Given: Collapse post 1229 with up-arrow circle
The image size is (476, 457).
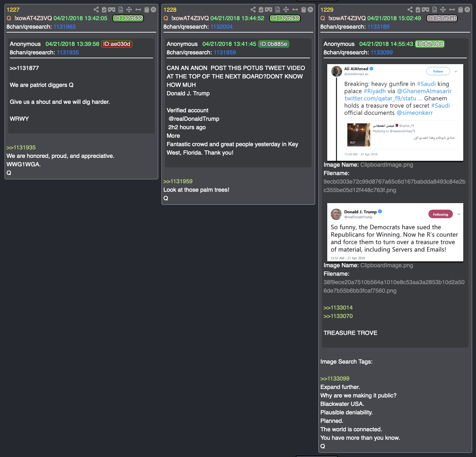Looking at the screenshot, I should 467,10.
